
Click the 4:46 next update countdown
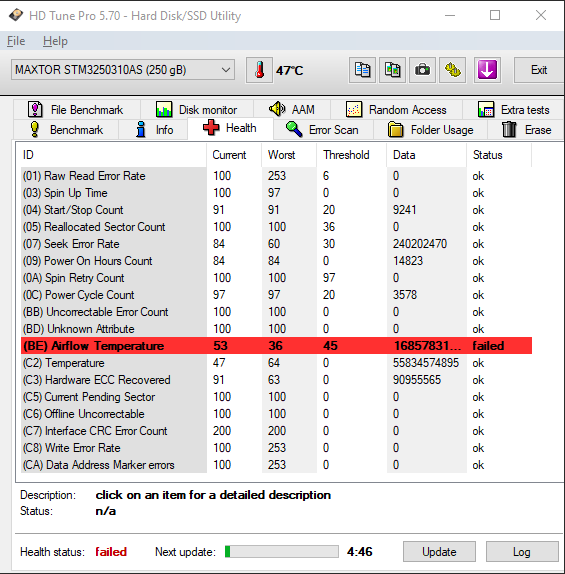360,552
